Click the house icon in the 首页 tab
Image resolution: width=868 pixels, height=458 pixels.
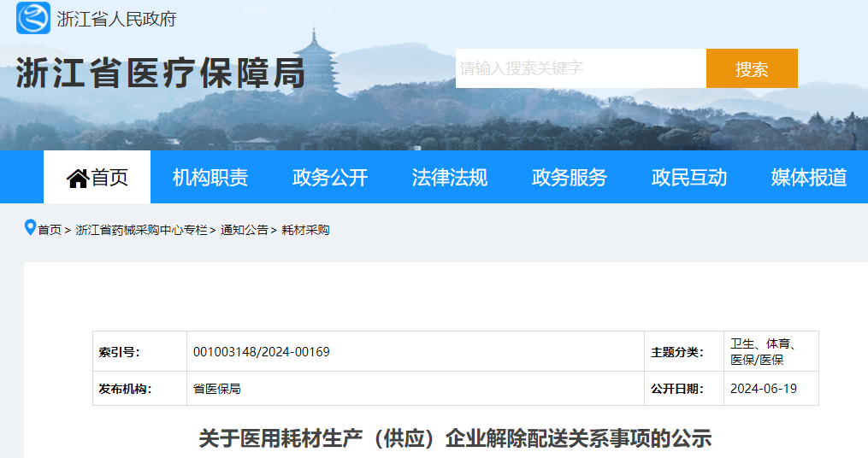click(78, 178)
